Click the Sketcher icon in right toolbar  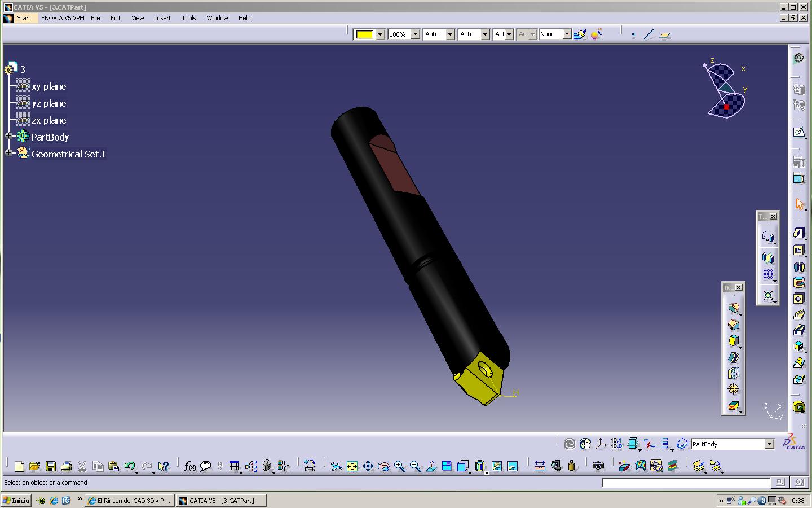pos(798,132)
